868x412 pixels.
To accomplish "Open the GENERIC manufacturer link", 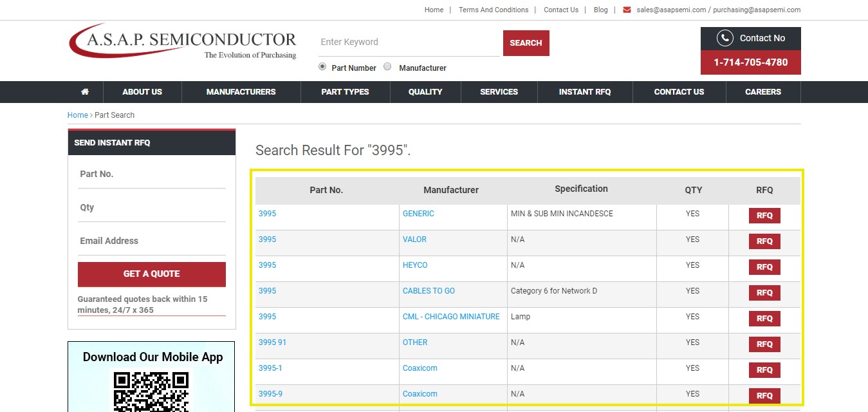I will [x=418, y=214].
